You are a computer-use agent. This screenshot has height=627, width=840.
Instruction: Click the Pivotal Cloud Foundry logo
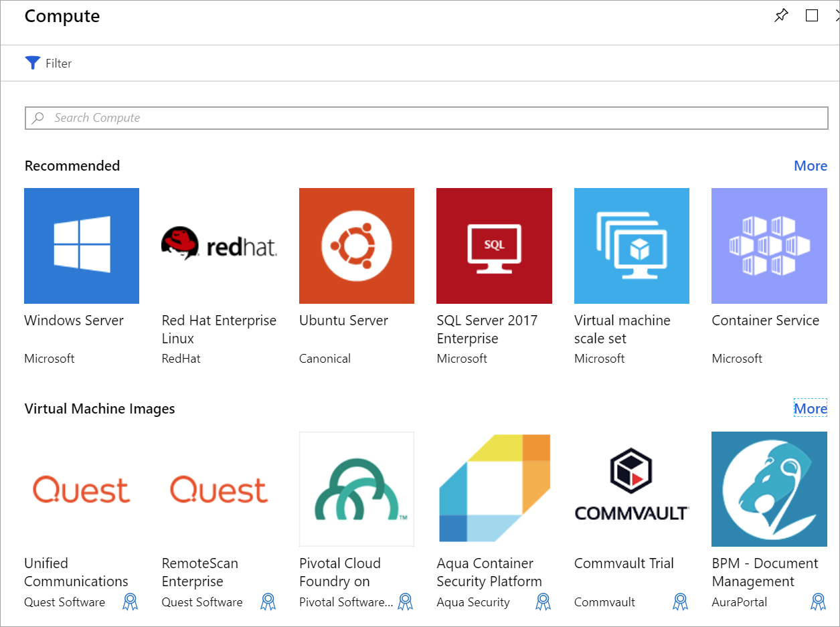coord(357,489)
